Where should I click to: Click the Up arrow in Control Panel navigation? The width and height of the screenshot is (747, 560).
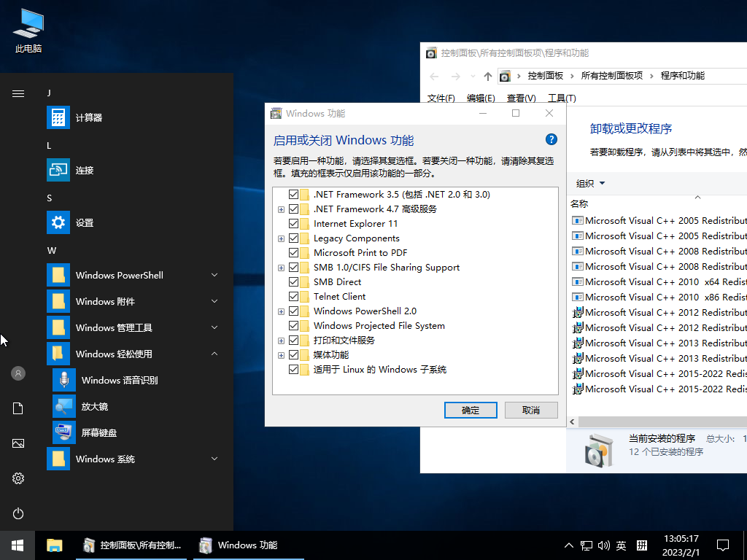pyautogui.click(x=488, y=77)
